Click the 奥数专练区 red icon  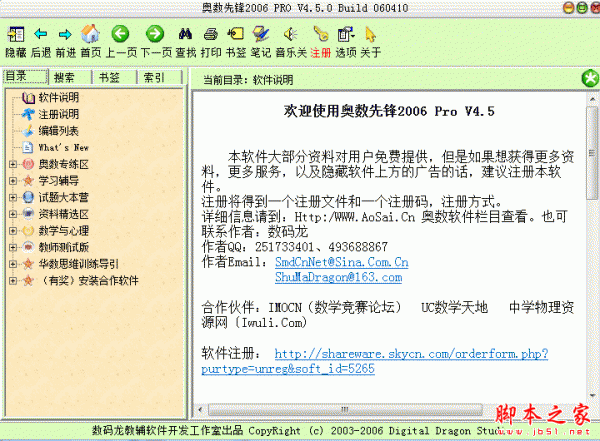(x=28, y=164)
